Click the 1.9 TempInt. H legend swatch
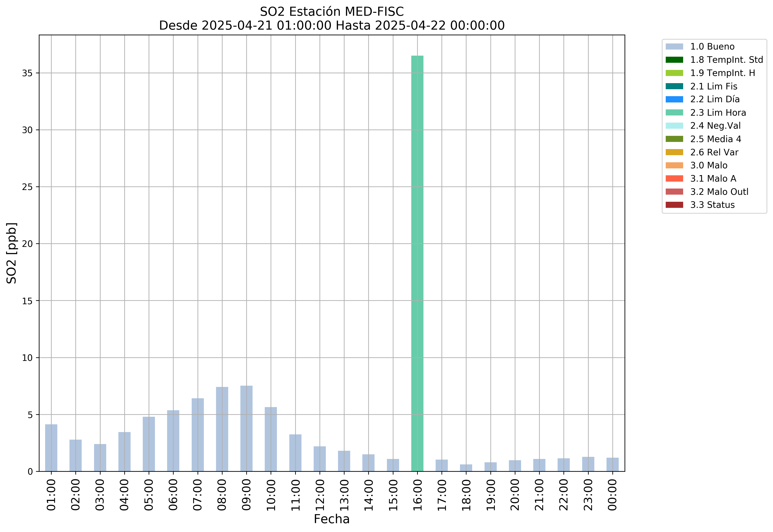The image size is (773, 532). click(x=674, y=73)
